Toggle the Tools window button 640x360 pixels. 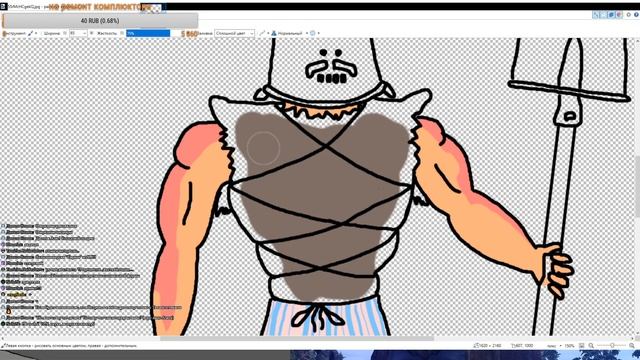[596, 15]
